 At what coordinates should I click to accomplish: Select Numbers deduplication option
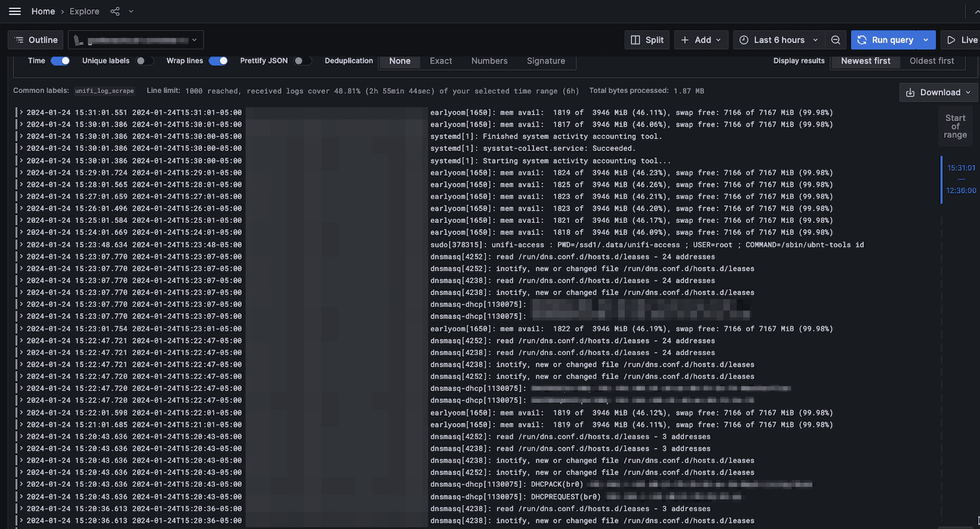pyautogui.click(x=489, y=61)
